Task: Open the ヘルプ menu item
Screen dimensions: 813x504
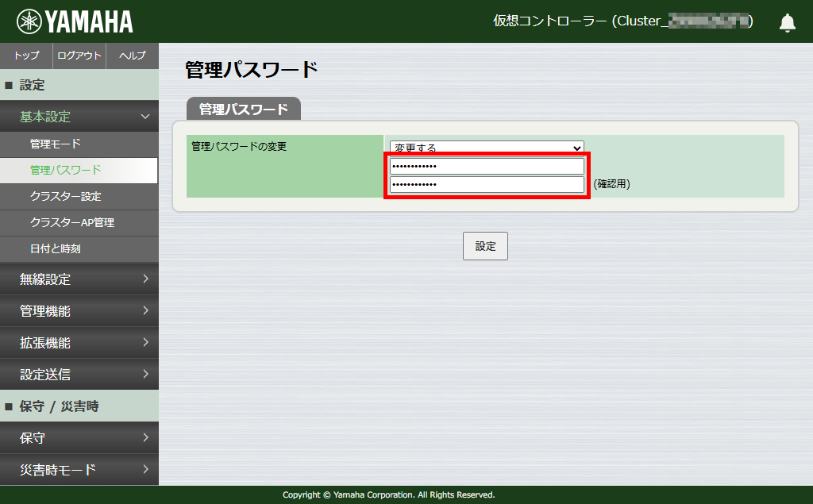Action: [133, 56]
